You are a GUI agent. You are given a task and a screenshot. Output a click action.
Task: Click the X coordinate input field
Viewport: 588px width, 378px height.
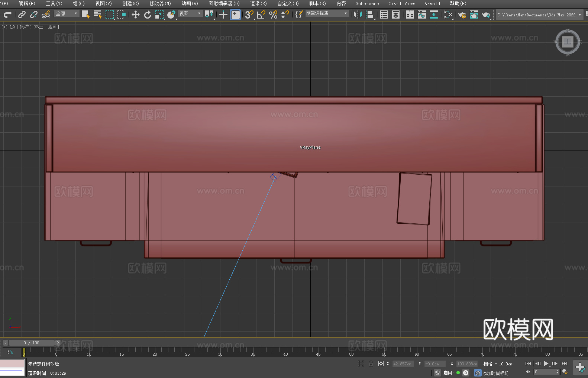point(403,364)
